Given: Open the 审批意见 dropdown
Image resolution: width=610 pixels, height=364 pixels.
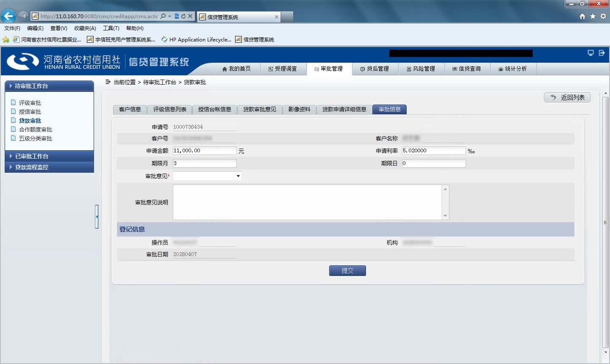Looking at the screenshot, I should (207, 176).
